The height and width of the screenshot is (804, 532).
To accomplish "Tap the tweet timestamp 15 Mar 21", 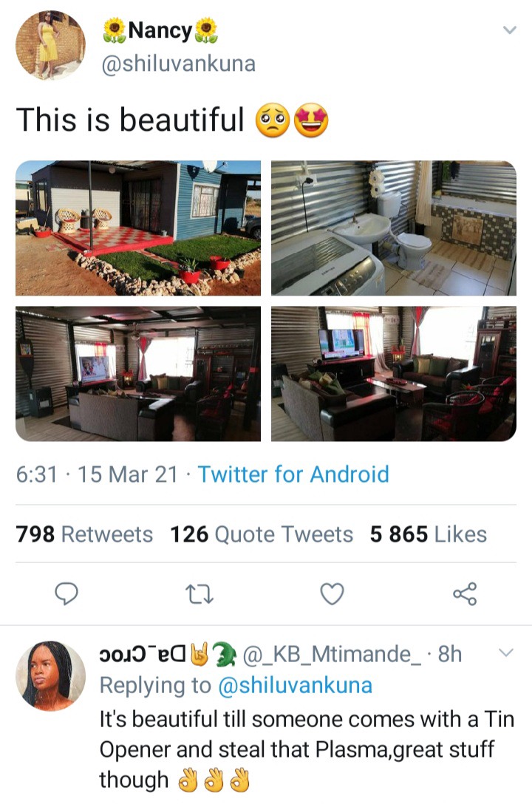I will click(128, 474).
